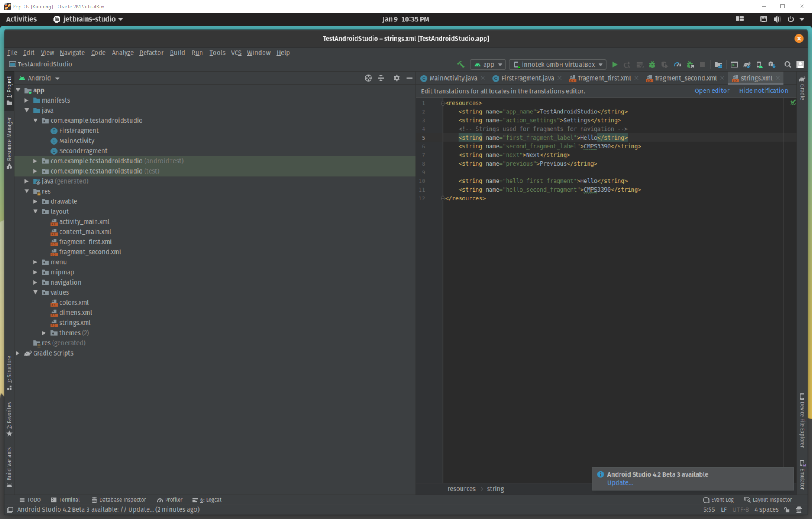This screenshot has width=812, height=519.
Task: Open the Build menu
Action: (177, 53)
